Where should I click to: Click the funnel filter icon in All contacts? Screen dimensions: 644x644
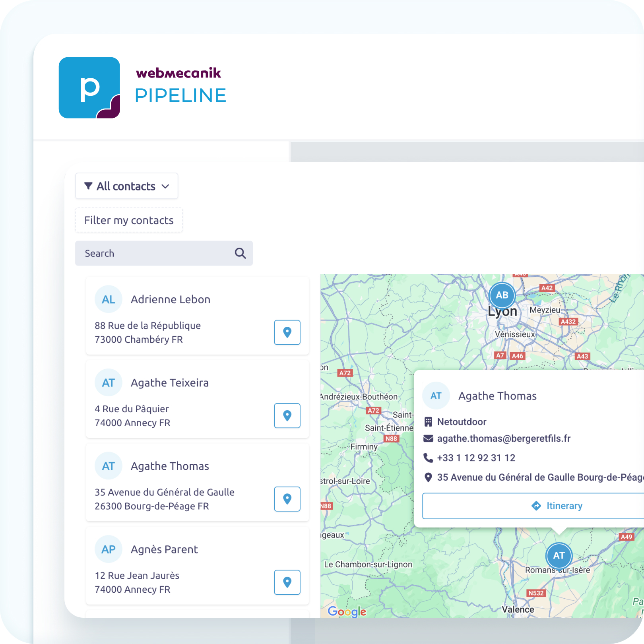pos(89,186)
